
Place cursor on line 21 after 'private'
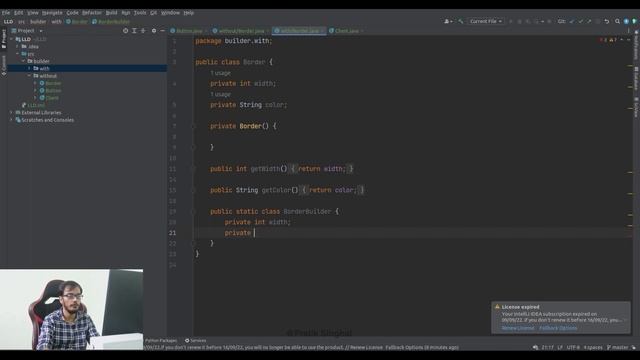click(x=254, y=233)
